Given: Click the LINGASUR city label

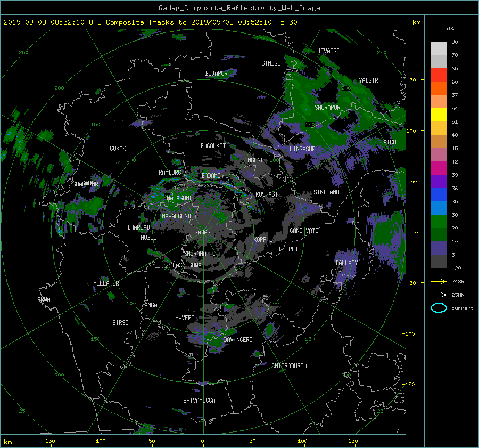Looking at the screenshot, I should click(302, 149).
